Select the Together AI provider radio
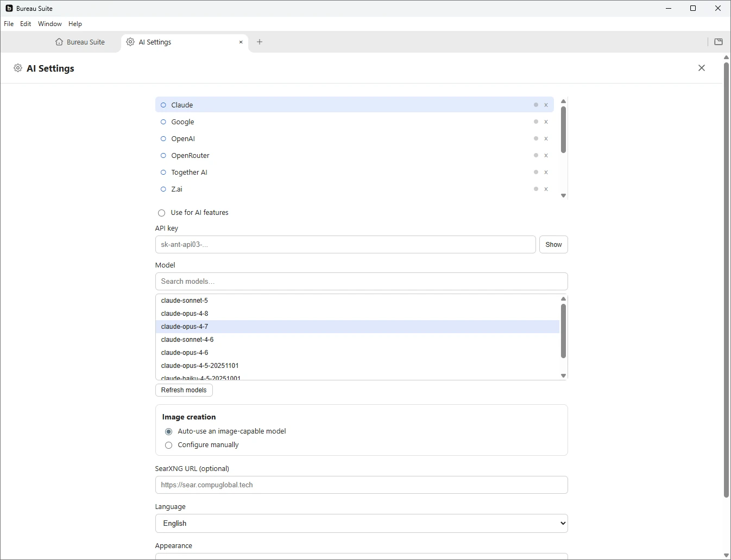This screenshot has width=731, height=560. pyautogui.click(x=163, y=172)
